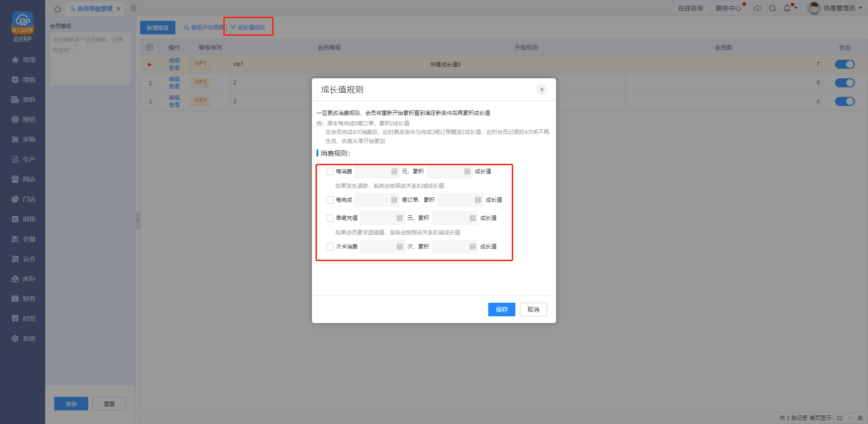
Task: Open the 网店 sidebar menu
Action: tap(23, 179)
